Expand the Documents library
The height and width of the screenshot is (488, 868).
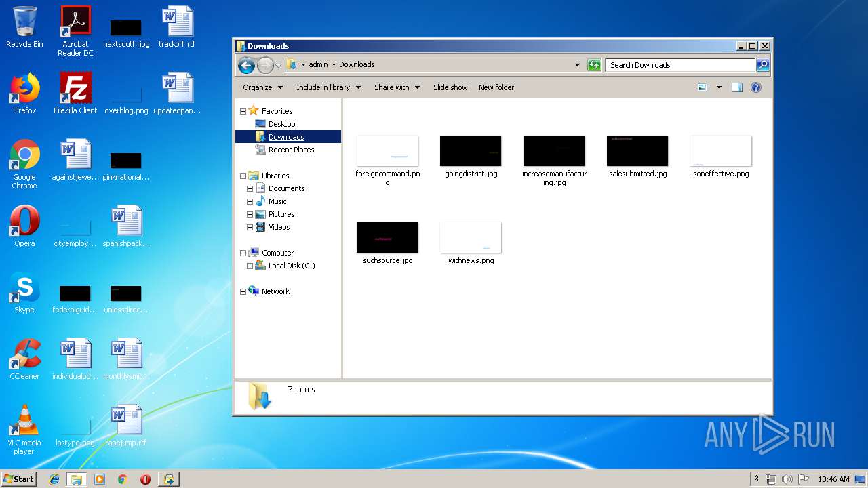click(250, 188)
